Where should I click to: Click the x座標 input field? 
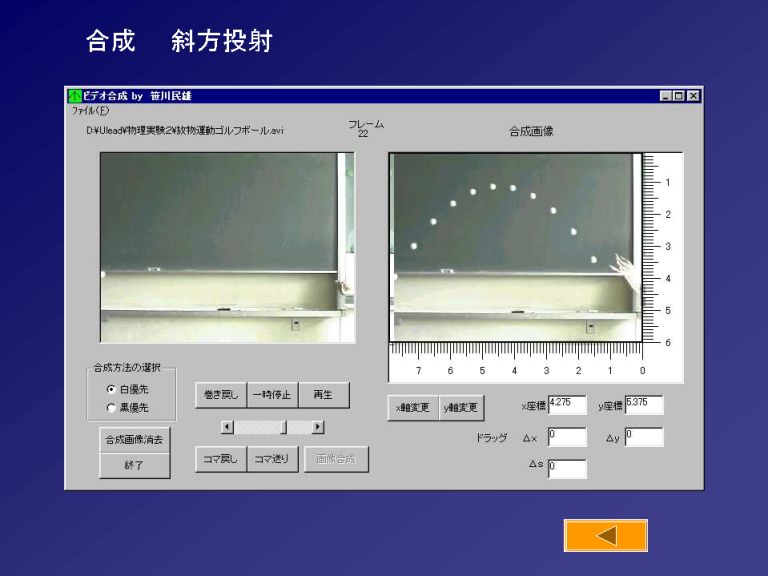(567, 405)
